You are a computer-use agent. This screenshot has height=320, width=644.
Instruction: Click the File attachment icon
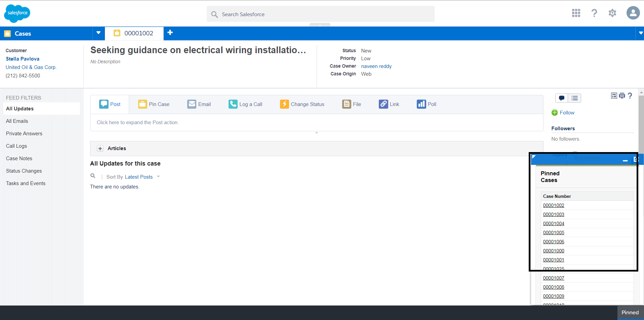click(347, 104)
